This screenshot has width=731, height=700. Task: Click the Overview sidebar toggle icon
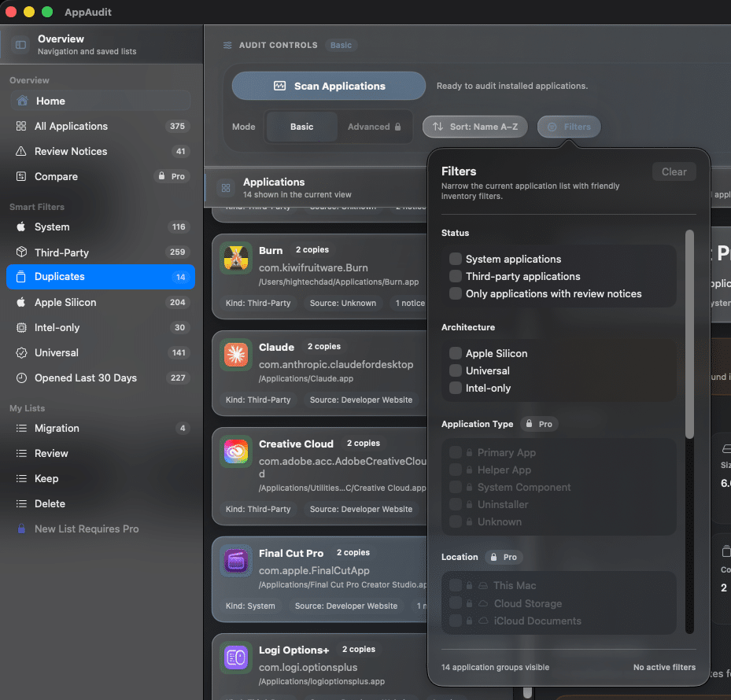(x=20, y=45)
